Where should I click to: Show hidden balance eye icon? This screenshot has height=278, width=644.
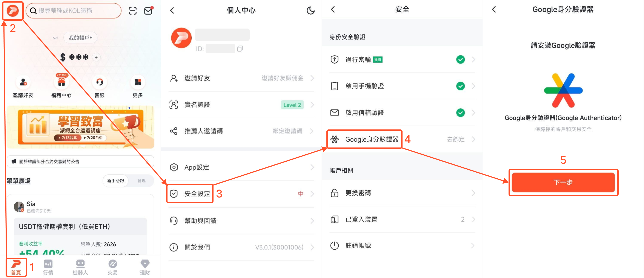coord(55,38)
